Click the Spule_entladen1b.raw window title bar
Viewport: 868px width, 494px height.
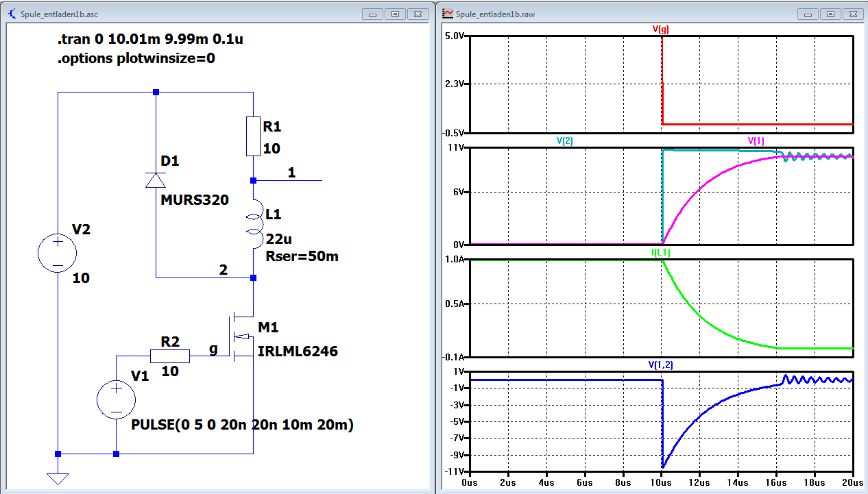tap(651, 14)
